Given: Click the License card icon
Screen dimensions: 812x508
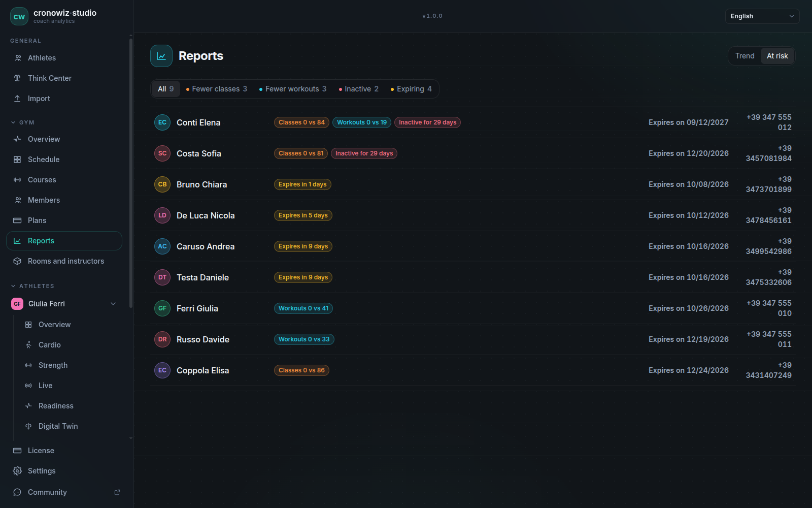Looking at the screenshot, I should click(x=17, y=451).
